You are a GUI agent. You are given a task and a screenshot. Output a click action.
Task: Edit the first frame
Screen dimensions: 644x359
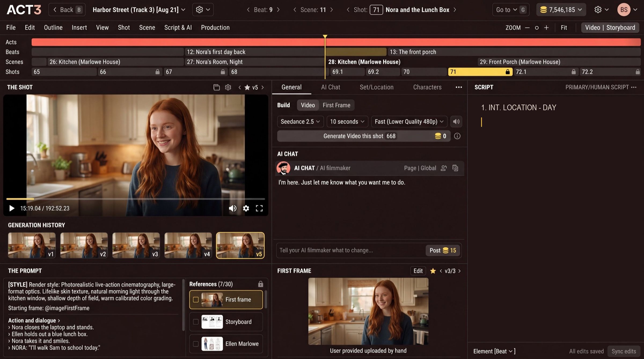[x=418, y=271]
